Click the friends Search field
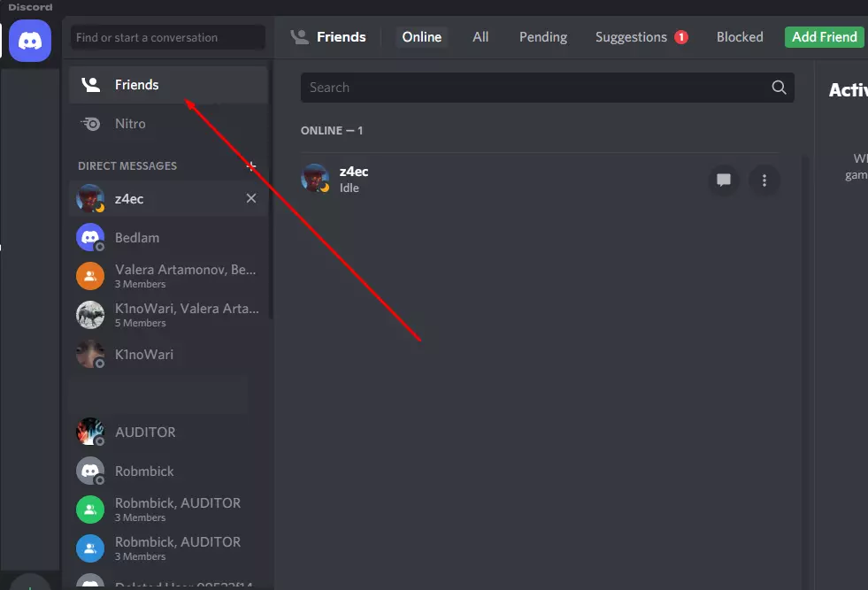Viewport: 868px width, 590px height. [547, 88]
